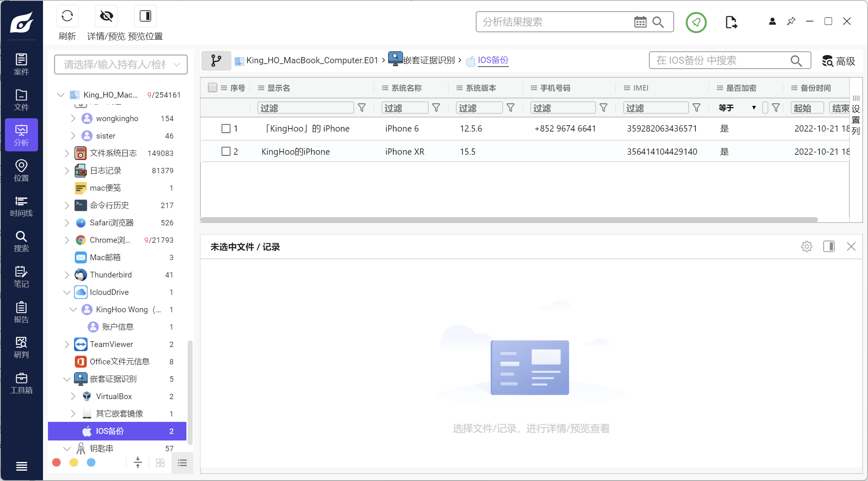Click the refresh (刷新) icon
The width and height of the screenshot is (868, 481).
67,16
